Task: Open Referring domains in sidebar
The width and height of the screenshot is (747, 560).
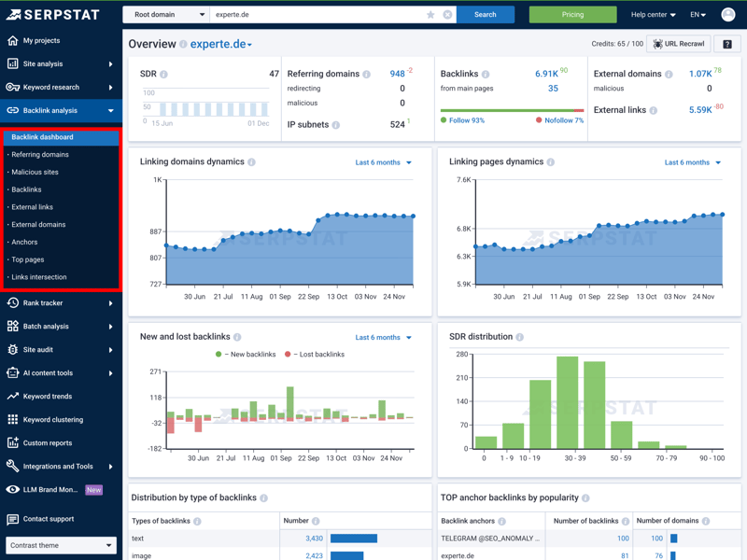Action: click(x=40, y=155)
